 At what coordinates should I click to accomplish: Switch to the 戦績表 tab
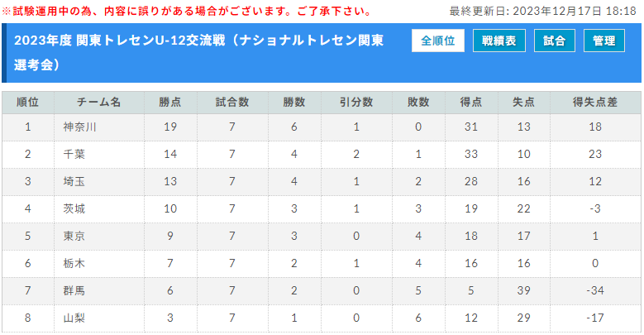point(499,41)
